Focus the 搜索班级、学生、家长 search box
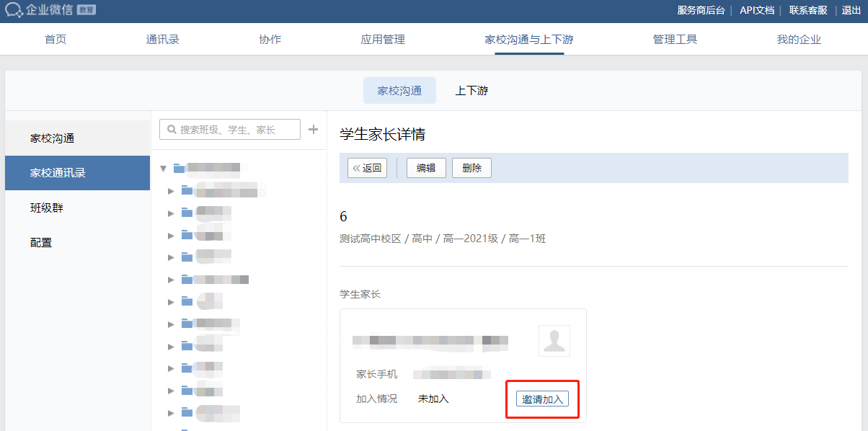Image resolution: width=868 pixels, height=431 pixels. pos(230,130)
